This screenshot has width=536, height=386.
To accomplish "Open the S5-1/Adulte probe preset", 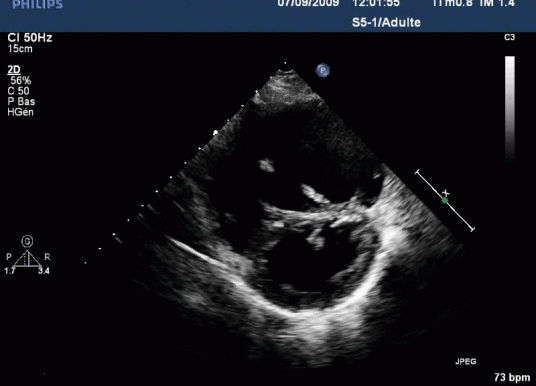I will click(386, 23).
